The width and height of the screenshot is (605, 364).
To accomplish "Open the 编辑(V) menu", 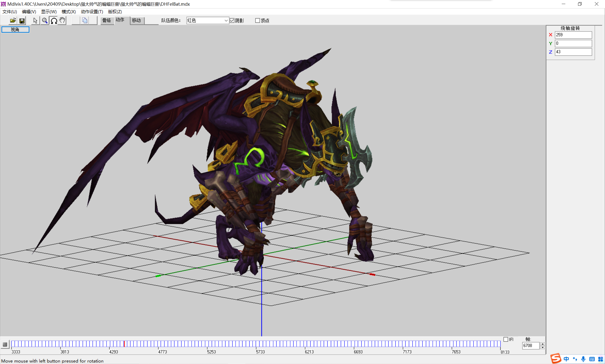I will point(29,12).
